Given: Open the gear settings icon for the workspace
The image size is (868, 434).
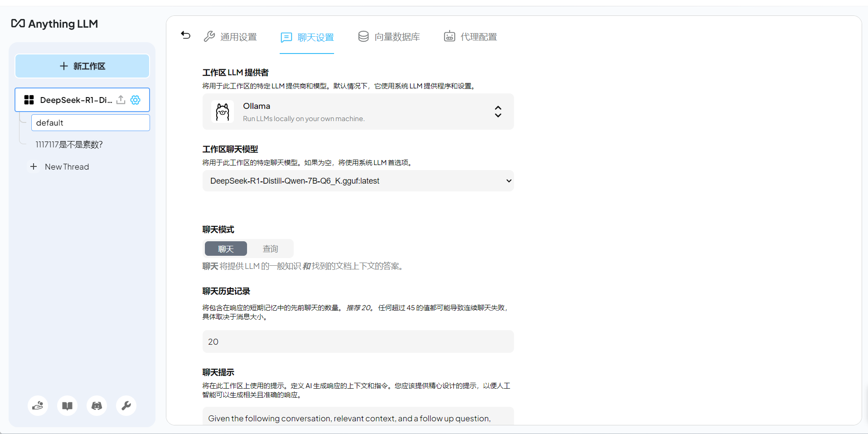Looking at the screenshot, I should [136, 100].
